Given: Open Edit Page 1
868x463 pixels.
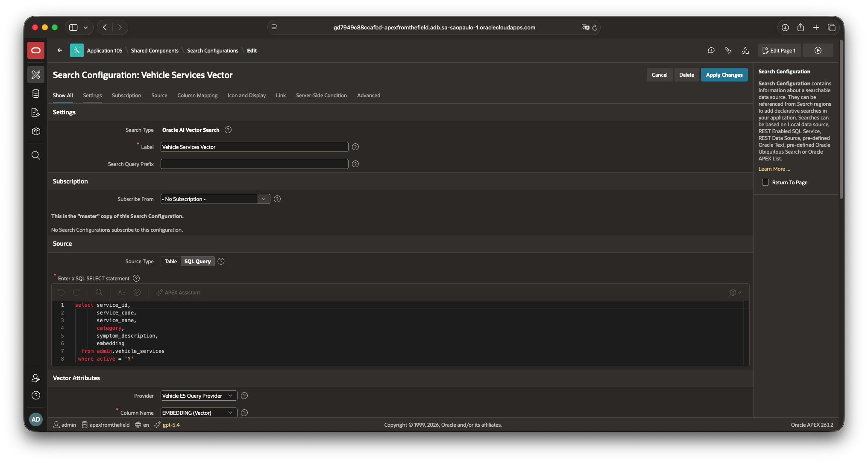Looking at the screenshot, I should [x=780, y=50].
